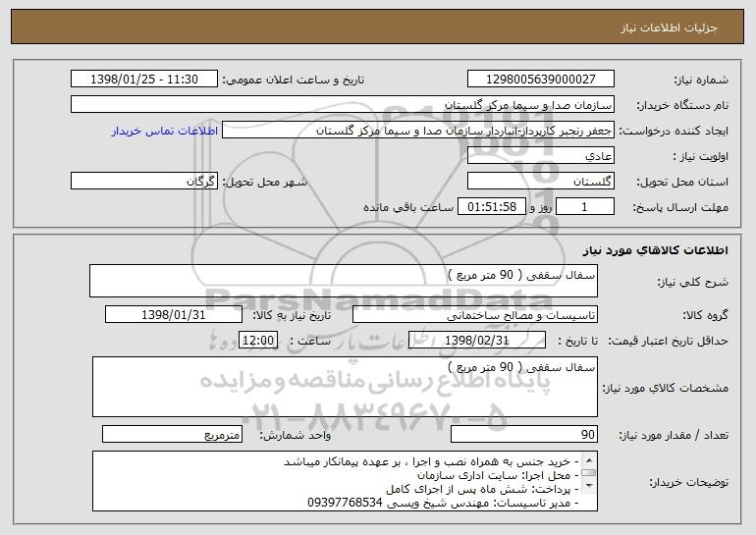The height and width of the screenshot is (535, 756).
Task: Click the remaining time field 01:51:58
Action: click(x=491, y=206)
